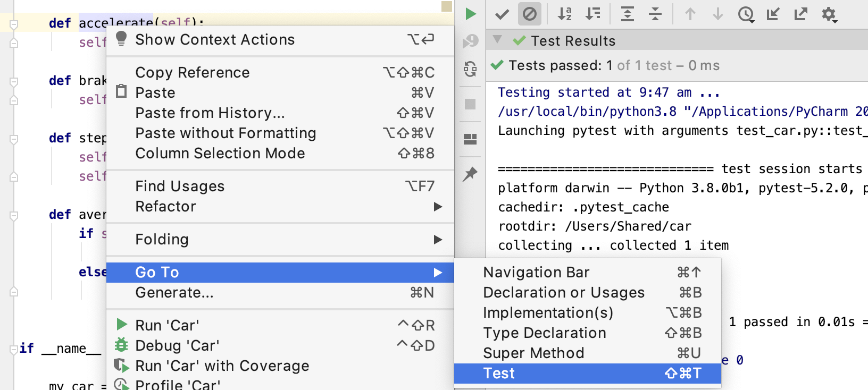The height and width of the screenshot is (390, 868).
Task: Sort test results alphabetically
Action: [x=564, y=14]
